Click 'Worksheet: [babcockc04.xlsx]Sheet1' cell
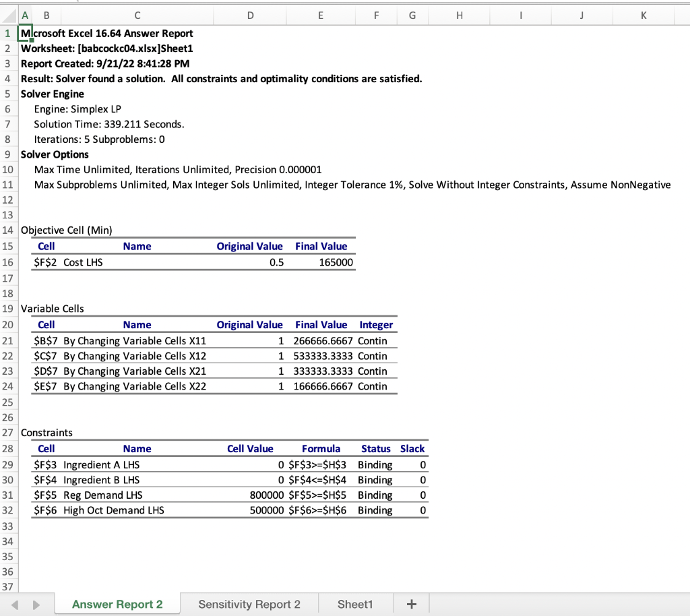This screenshot has width=690, height=616. click(x=107, y=49)
